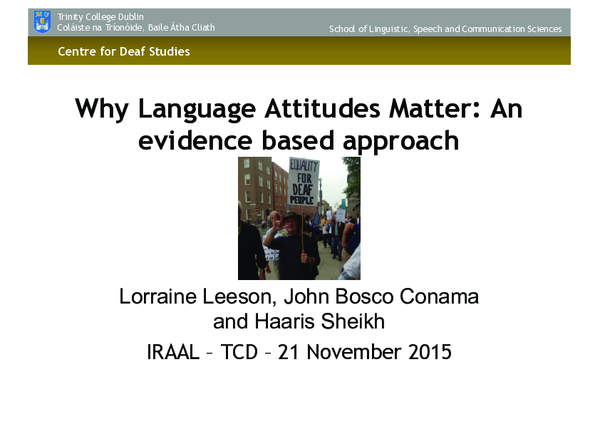600x424 pixels.
Task: Click the "Equality for Deaf People" protest sign
Action: tap(303, 181)
